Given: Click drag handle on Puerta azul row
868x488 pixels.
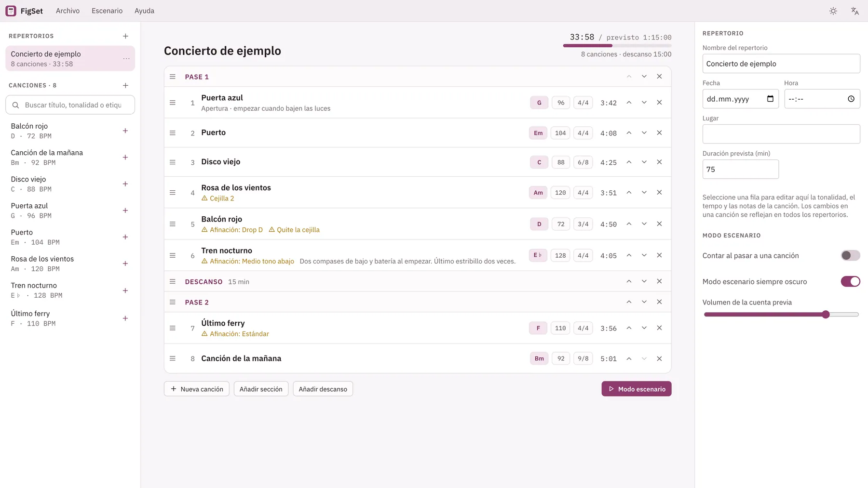Looking at the screenshot, I should click(x=173, y=103).
